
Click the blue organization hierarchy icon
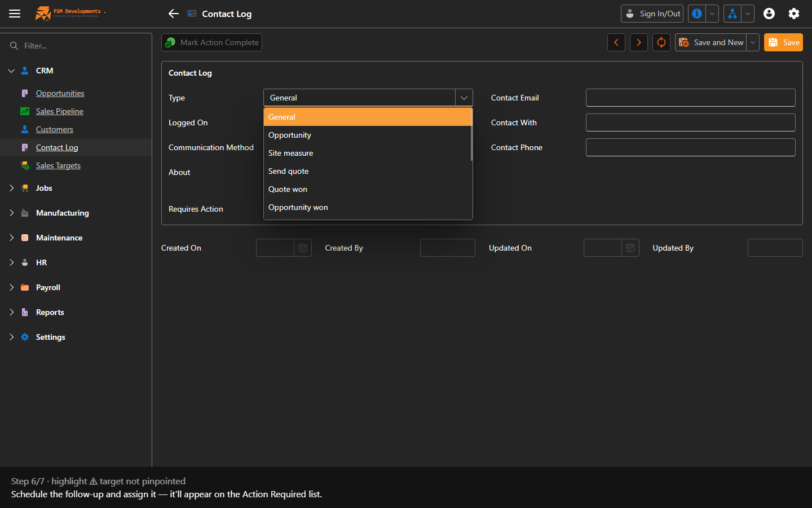click(732, 14)
